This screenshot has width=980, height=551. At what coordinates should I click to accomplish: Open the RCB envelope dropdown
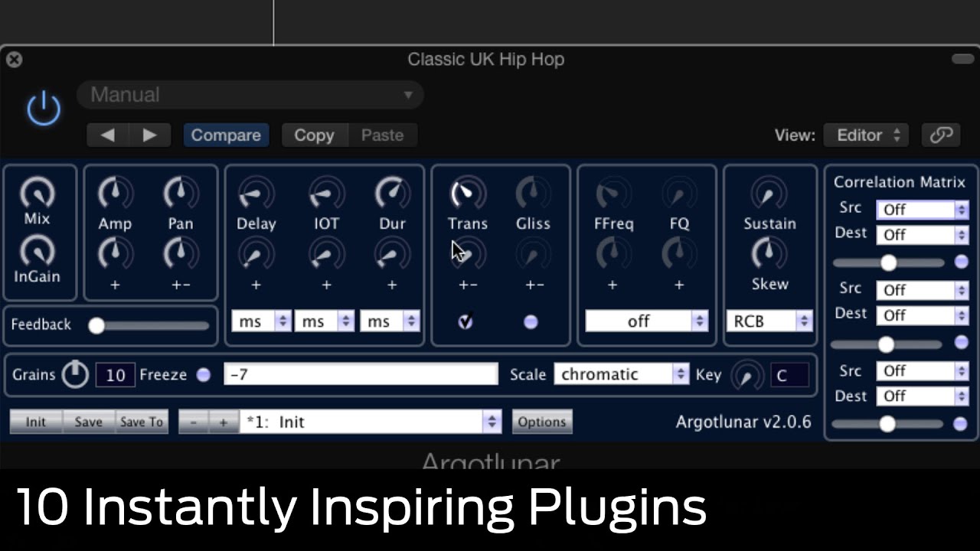tap(769, 321)
